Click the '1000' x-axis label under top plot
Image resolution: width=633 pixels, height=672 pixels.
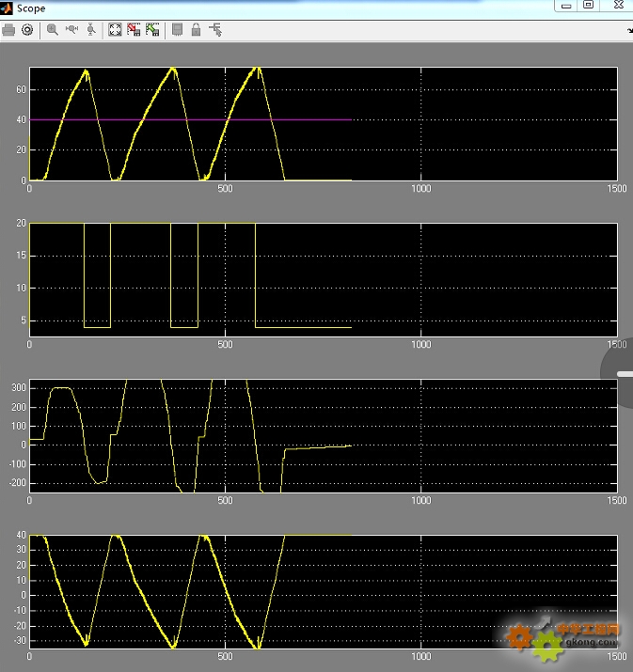tap(421, 189)
